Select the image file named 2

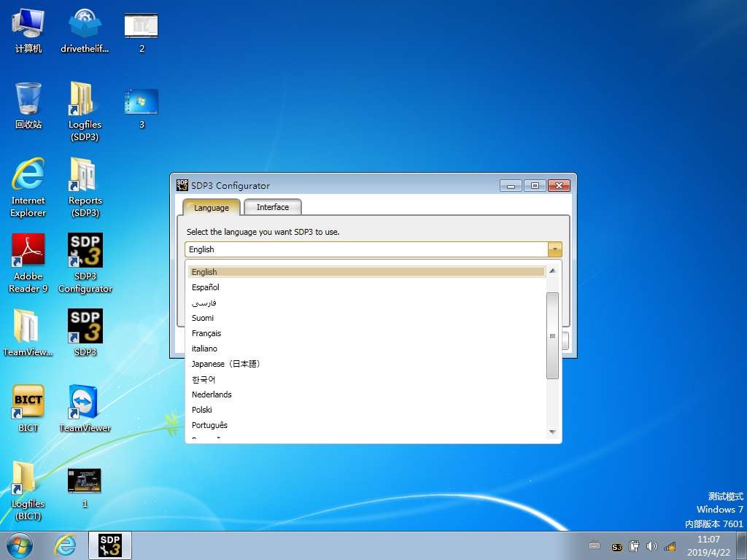(142, 32)
